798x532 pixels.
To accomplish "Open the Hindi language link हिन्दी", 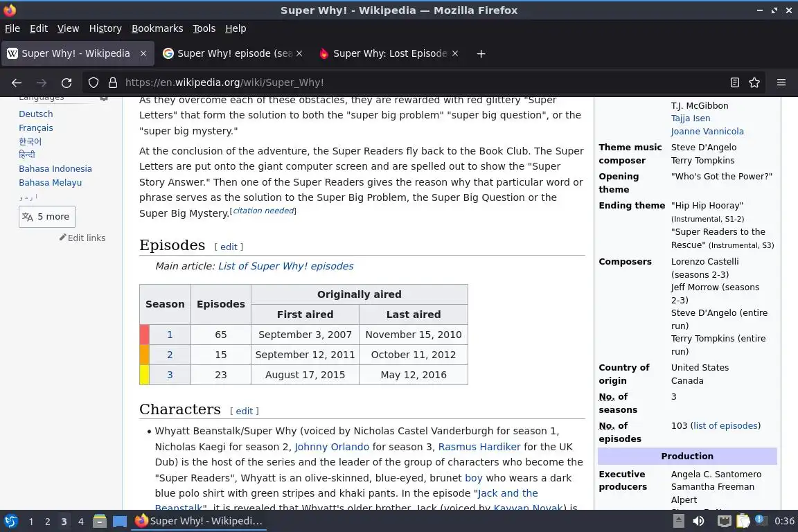I will click(27, 154).
